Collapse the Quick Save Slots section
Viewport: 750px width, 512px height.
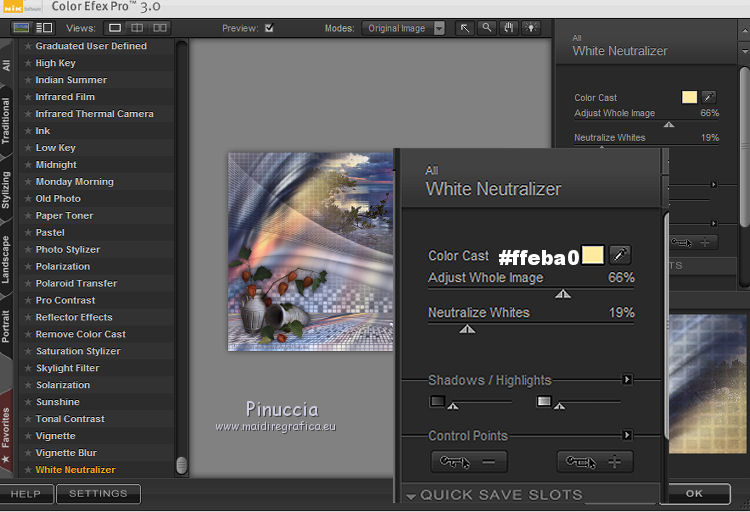pyautogui.click(x=410, y=496)
